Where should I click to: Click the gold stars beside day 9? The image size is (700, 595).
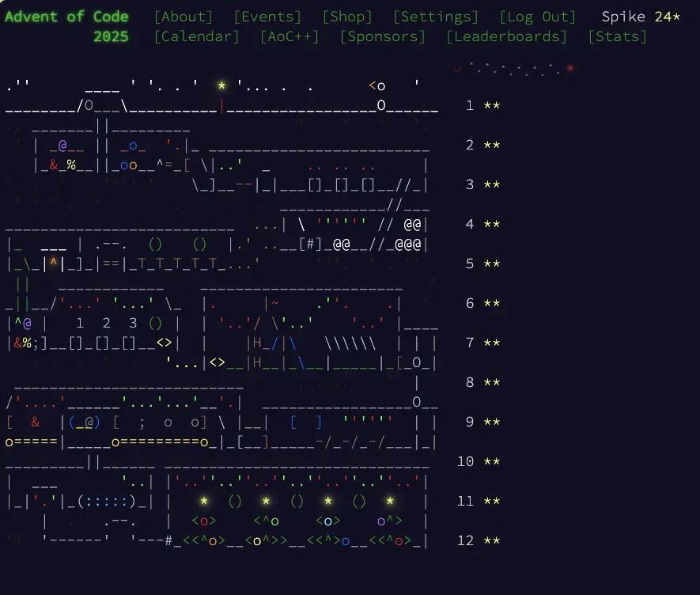point(491,423)
